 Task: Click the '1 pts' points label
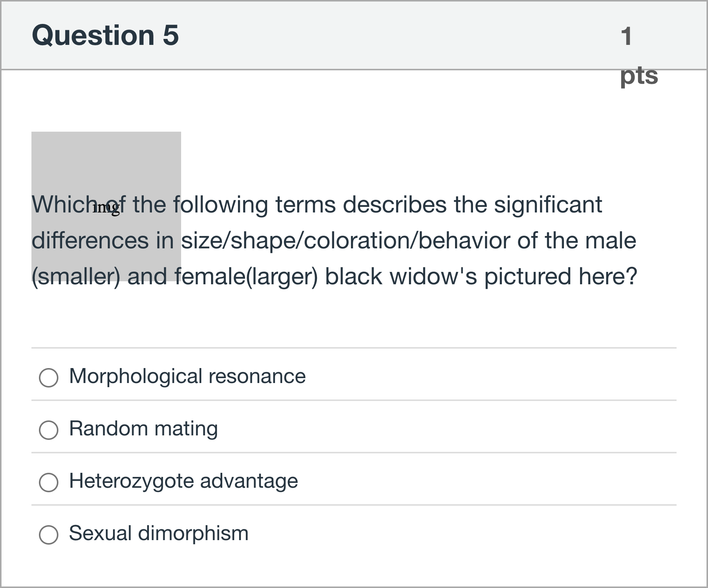coord(632,56)
